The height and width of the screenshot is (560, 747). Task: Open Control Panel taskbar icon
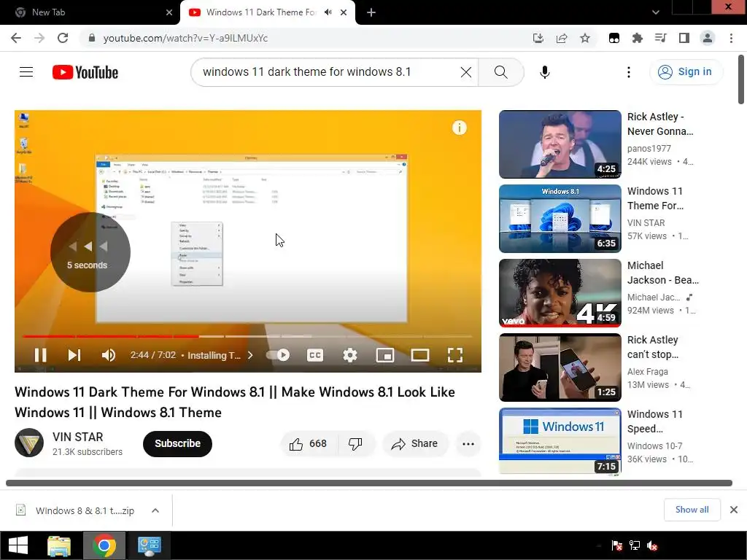click(x=150, y=545)
